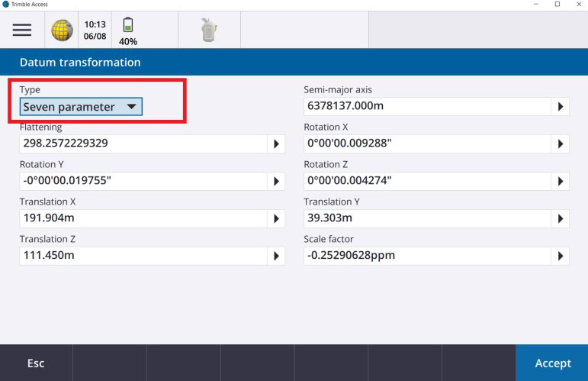Check the battery status icon showing 40%
588x381 pixels.
(128, 31)
